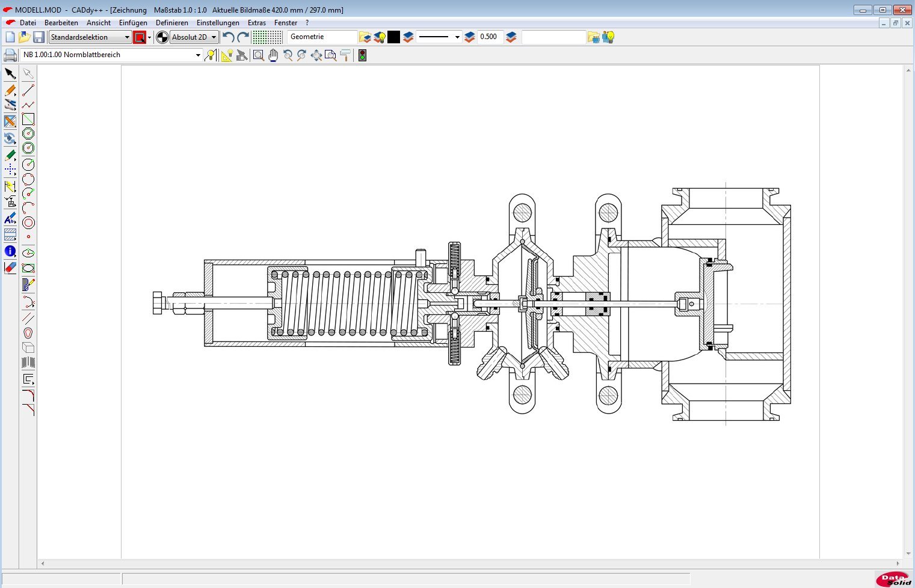The width and height of the screenshot is (915, 588).
Task: Click the black-white origin circle icon
Action: [162, 37]
